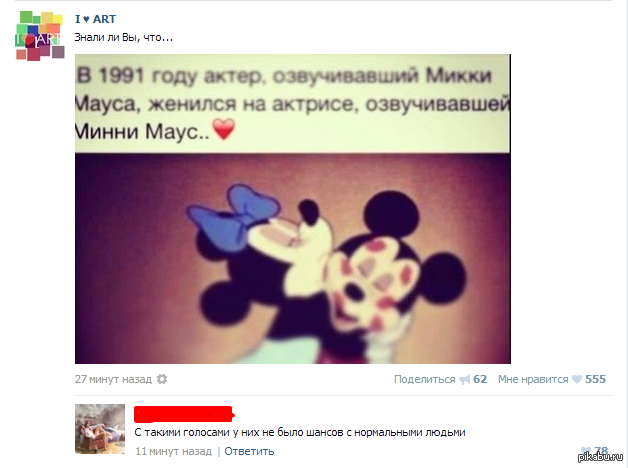628x468 pixels.
Task: Click the pikabu.ru watermark logo
Action: 600,457
